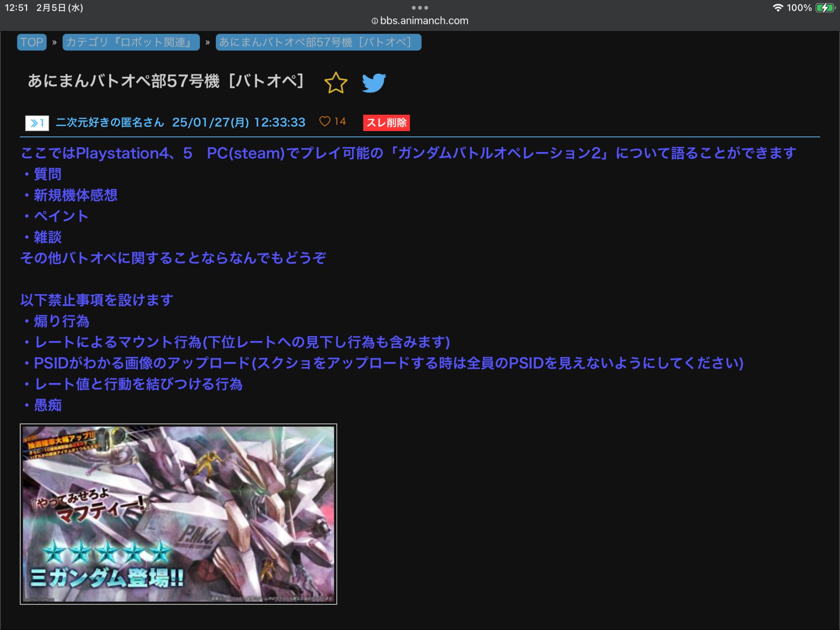The width and height of the screenshot is (840, 630).
Task: Tap the 12:51 clock in status bar
Action: coord(16,8)
